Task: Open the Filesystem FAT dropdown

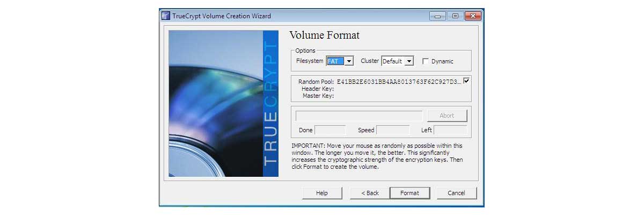Action: [x=349, y=61]
